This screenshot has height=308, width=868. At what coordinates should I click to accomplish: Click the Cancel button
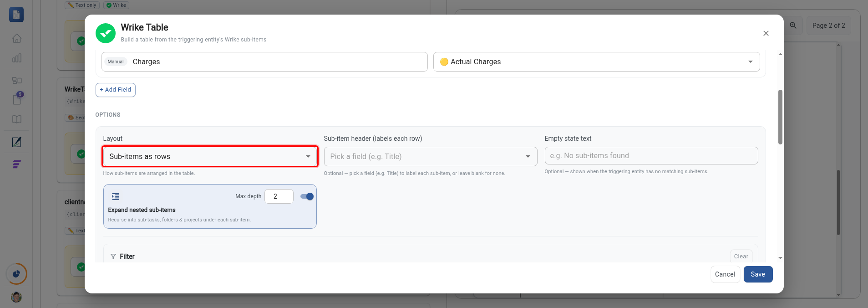click(x=725, y=274)
